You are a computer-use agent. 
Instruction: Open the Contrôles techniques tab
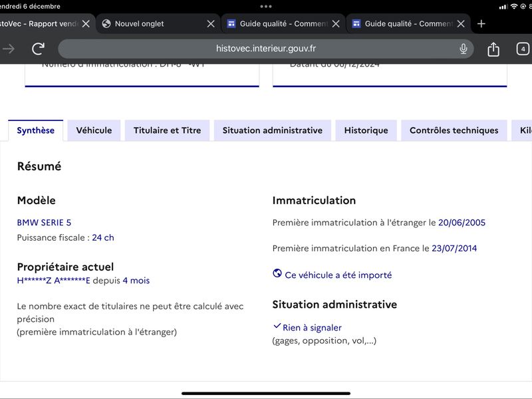(x=454, y=130)
